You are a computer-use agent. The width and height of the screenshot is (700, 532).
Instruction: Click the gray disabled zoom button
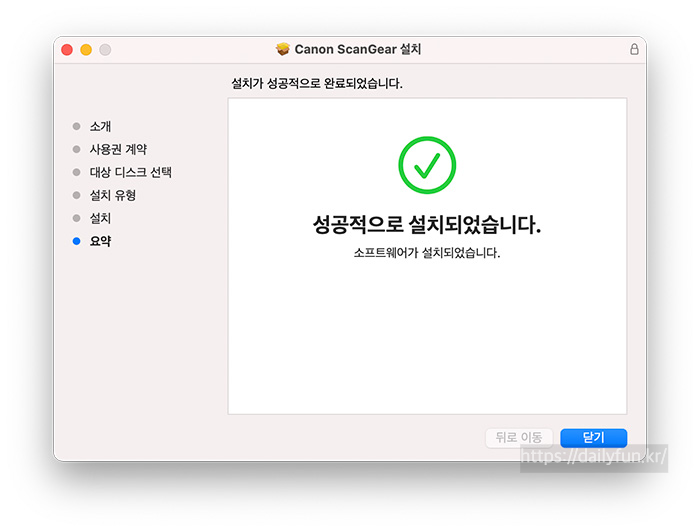105,50
